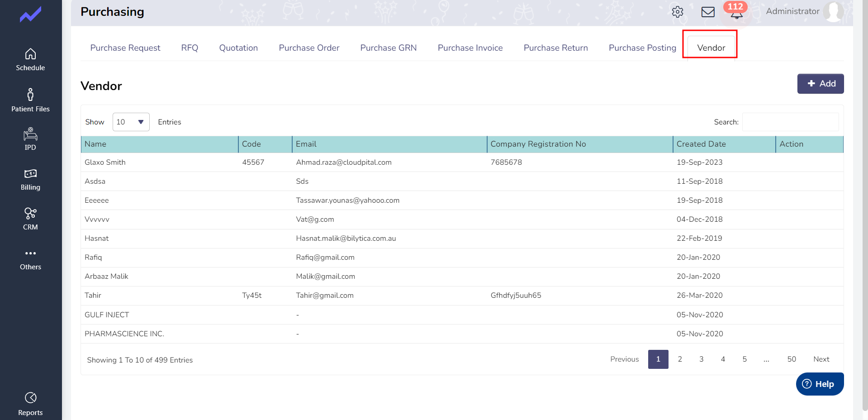Open the mail envelope icon
Viewport: 868px width, 420px height.
pos(708,12)
